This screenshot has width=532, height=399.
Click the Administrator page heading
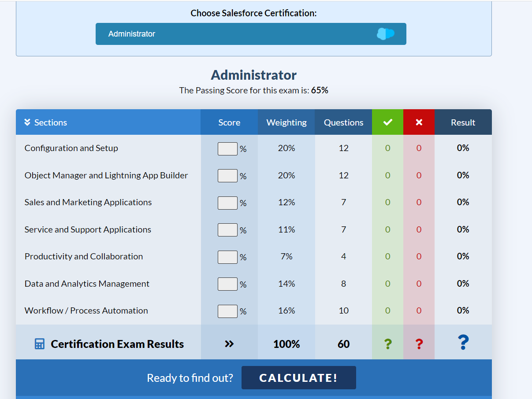point(254,75)
